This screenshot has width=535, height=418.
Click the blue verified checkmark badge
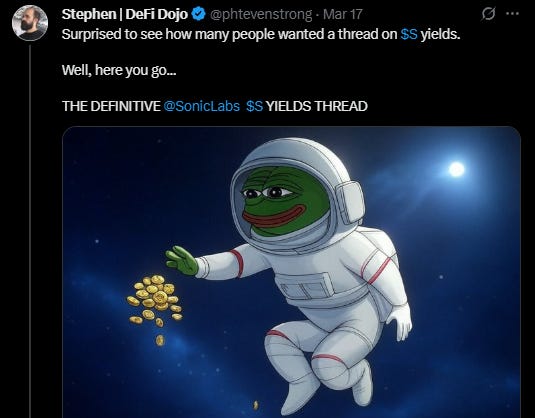click(x=198, y=14)
